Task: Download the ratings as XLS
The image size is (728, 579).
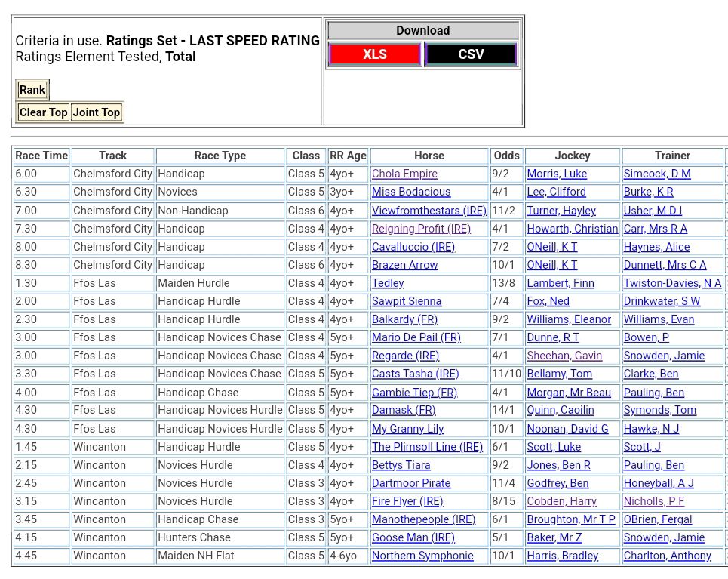Action: [374, 54]
